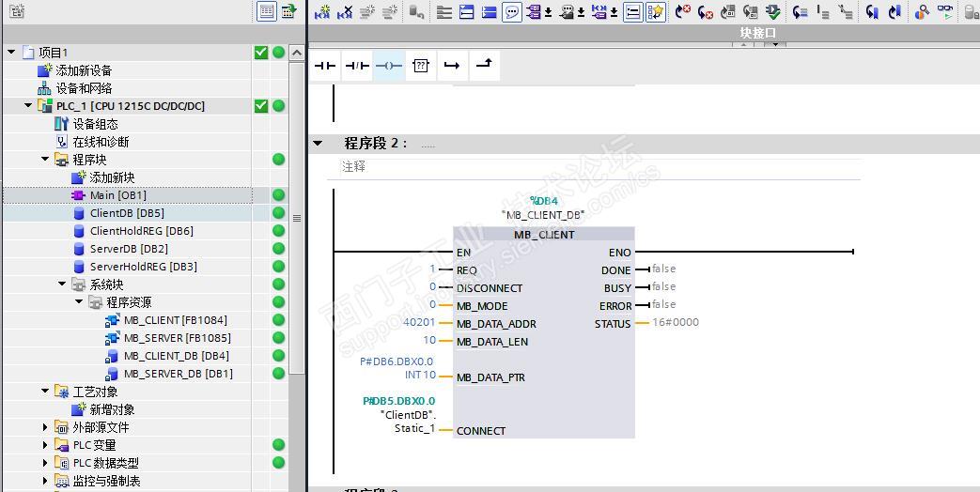This screenshot has width=980, height=492.
Task: Toggle the speech bubble comments button
Action: tap(512, 11)
